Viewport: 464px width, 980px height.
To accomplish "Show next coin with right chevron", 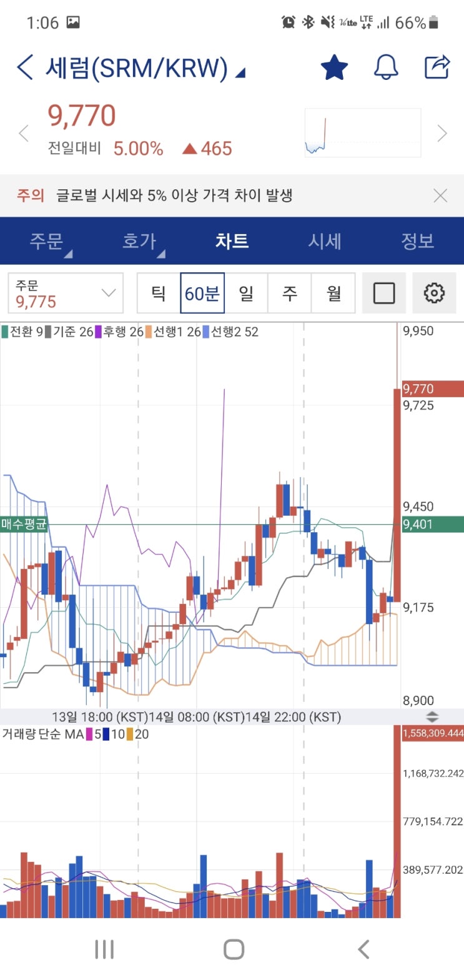I will tap(442, 133).
